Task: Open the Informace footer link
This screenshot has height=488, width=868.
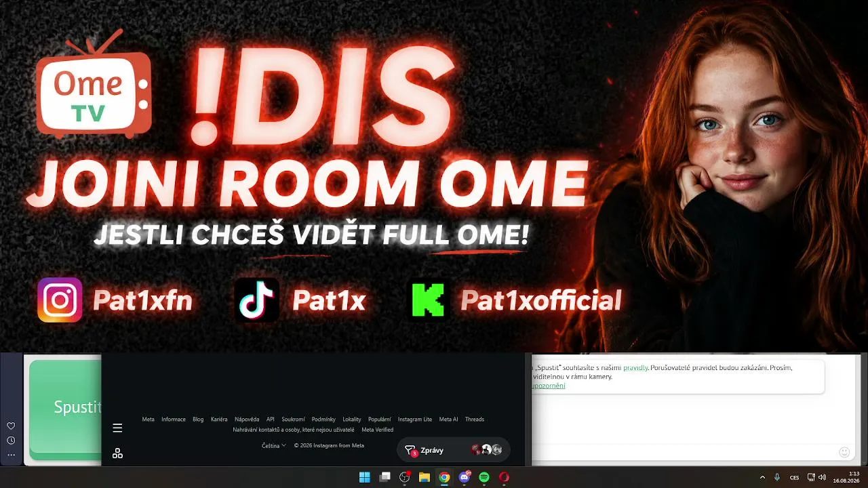Action: point(174,420)
